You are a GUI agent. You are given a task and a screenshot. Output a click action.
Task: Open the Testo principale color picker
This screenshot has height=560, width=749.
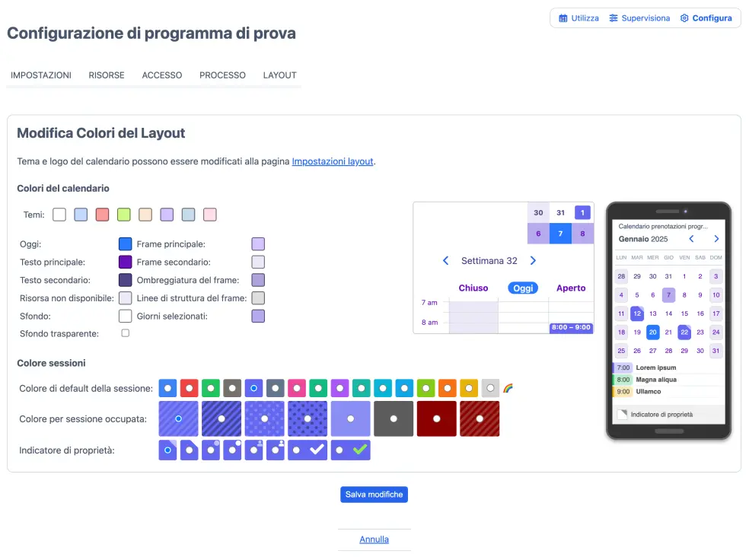[125, 262]
